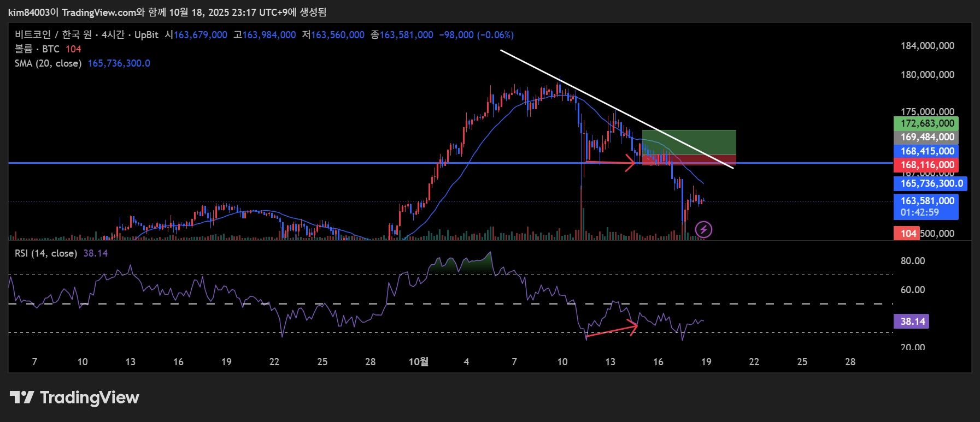Click the green long position target box
980x422 pixels.
pyautogui.click(x=689, y=142)
